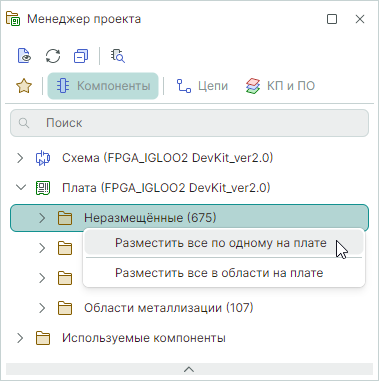Click the board icon beside Плата
379x381 pixels.
tap(43, 188)
